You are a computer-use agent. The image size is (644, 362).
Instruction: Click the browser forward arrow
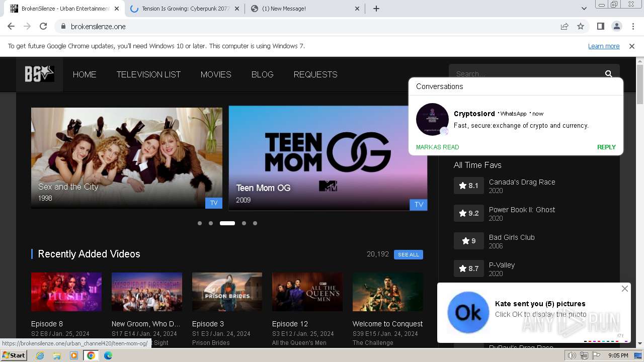[27, 26]
